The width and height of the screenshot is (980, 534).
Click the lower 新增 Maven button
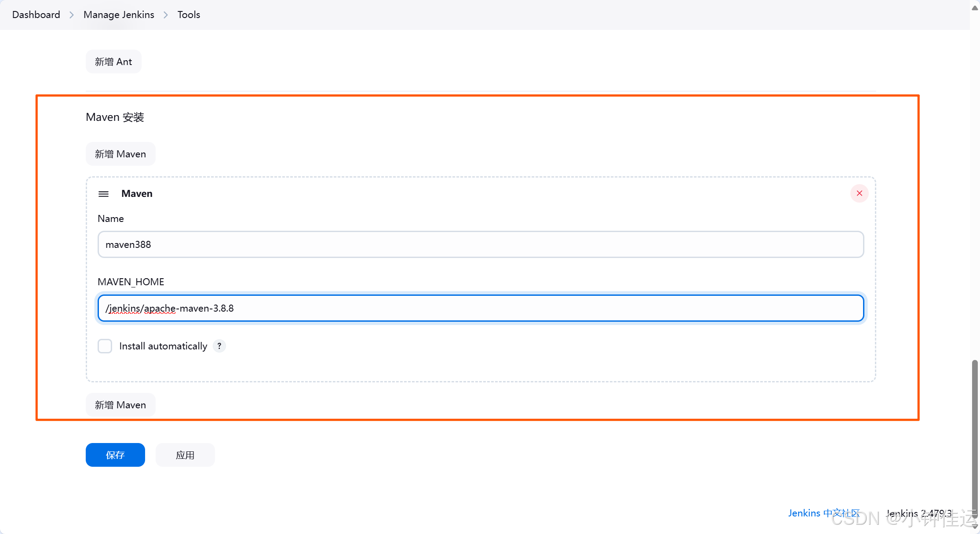[x=120, y=405]
